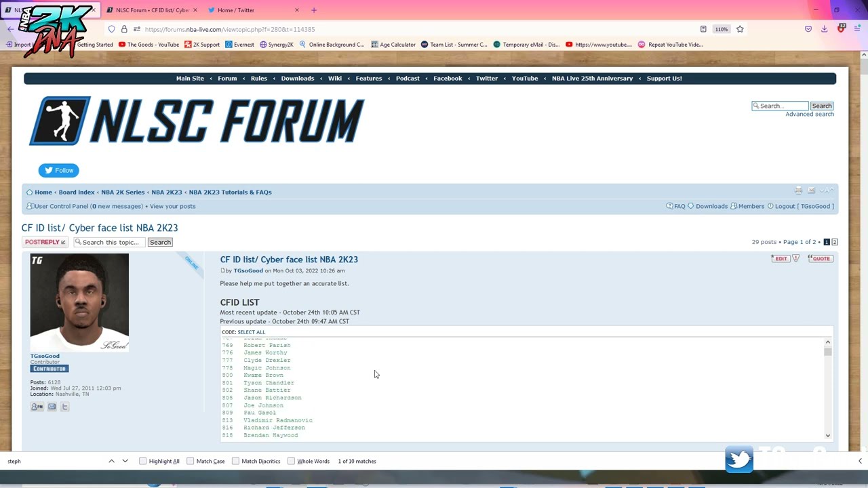Image resolution: width=868 pixels, height=488 pixels.
Task: Open Support Us! in navigation bar
Action: pos(665,78)
